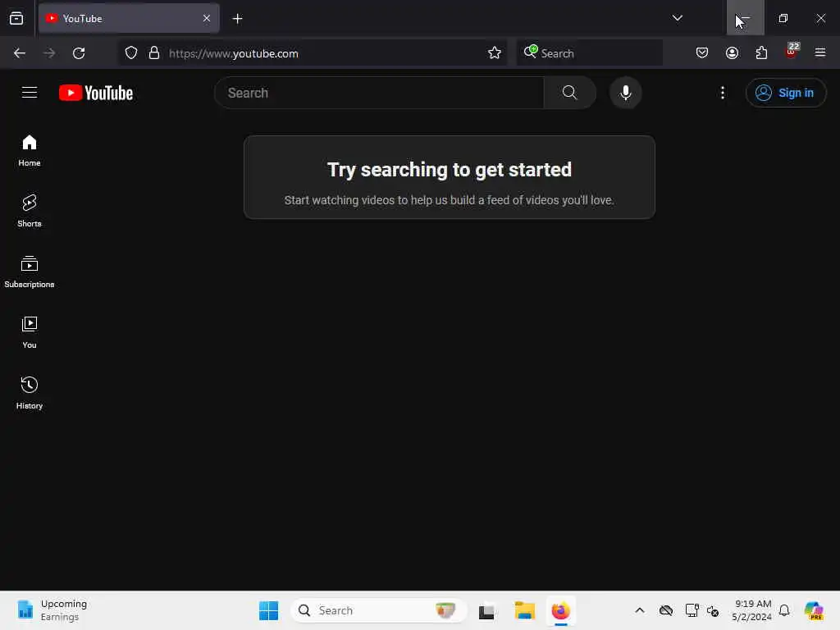
Task: Click the YouTube search magnifier button
Action: pyautogui.click(x=569, y=93)
